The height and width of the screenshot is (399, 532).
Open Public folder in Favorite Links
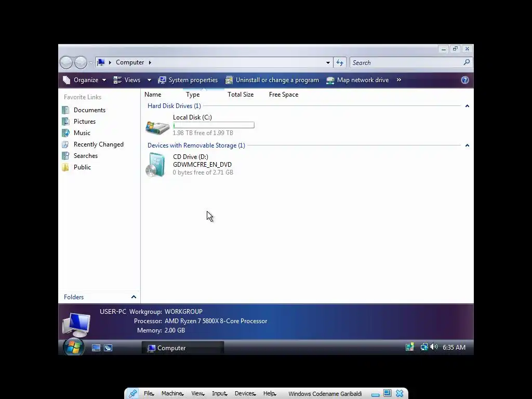tap(82, 167)
